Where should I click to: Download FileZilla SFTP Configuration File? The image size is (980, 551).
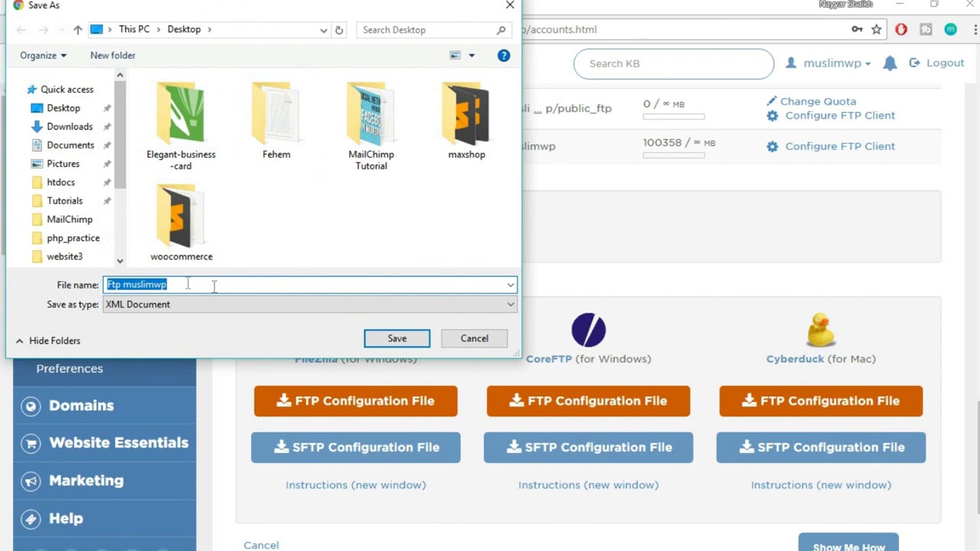[x=356, y=448]
